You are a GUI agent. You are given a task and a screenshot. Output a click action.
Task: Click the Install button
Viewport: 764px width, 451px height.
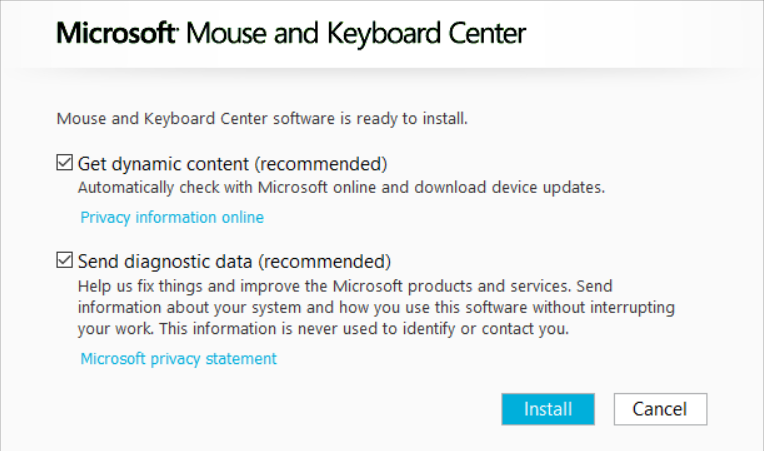tap(548, 409)
